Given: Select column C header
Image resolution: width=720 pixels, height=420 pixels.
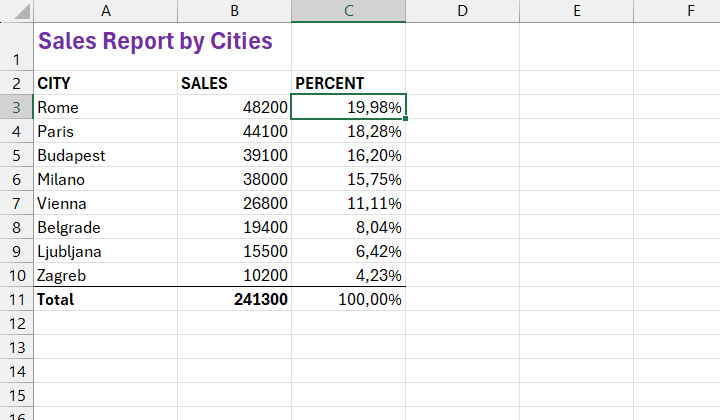Looking at the screenshot, I should [x=349, y=11].
